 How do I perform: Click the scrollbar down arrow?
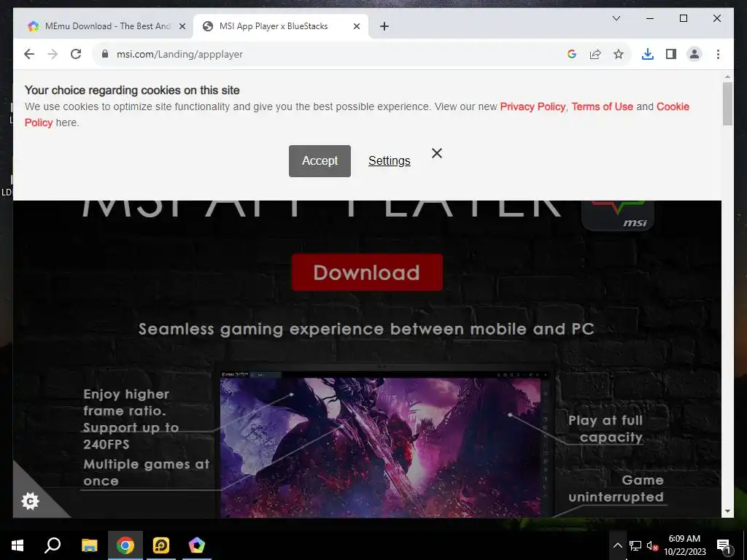727,511
